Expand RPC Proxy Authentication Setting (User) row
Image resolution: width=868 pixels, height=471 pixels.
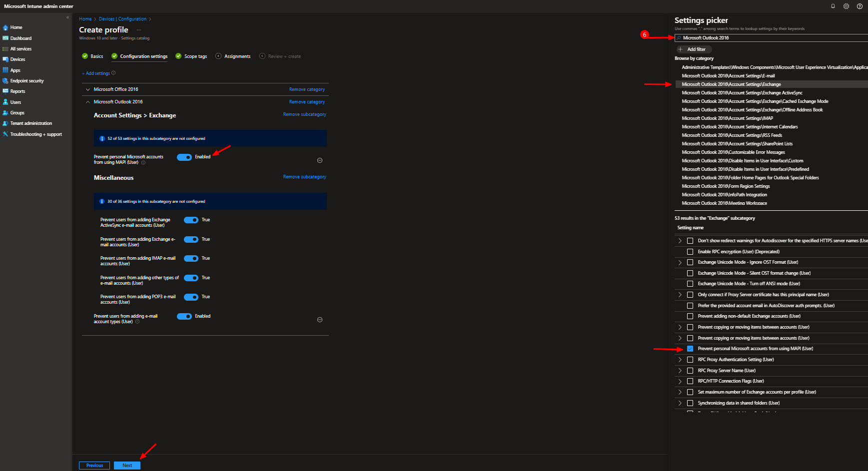[680, 360]
